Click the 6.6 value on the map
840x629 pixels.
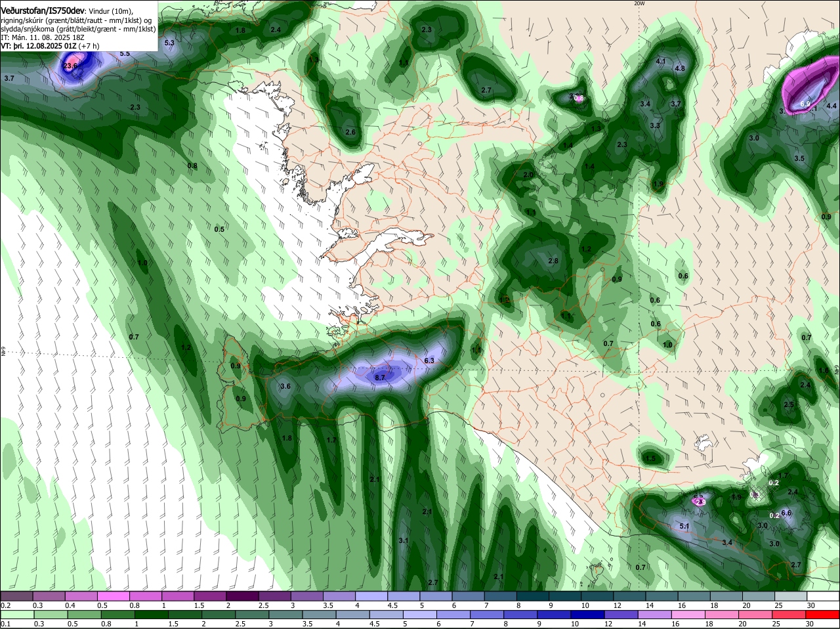click(x=786, y=513)
